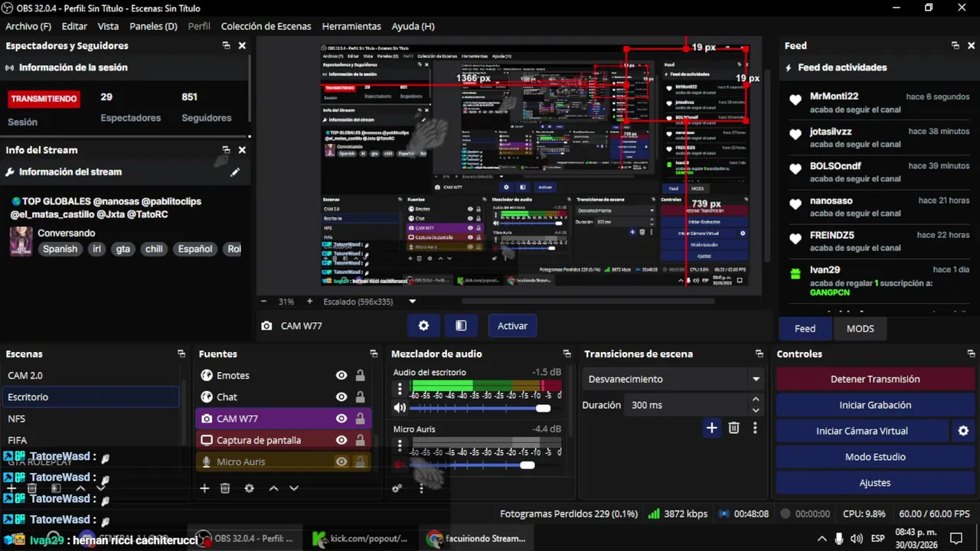The image size is (980, 551).
Task: Edit stream info with the pencil icon
Action: click(235, 172)
